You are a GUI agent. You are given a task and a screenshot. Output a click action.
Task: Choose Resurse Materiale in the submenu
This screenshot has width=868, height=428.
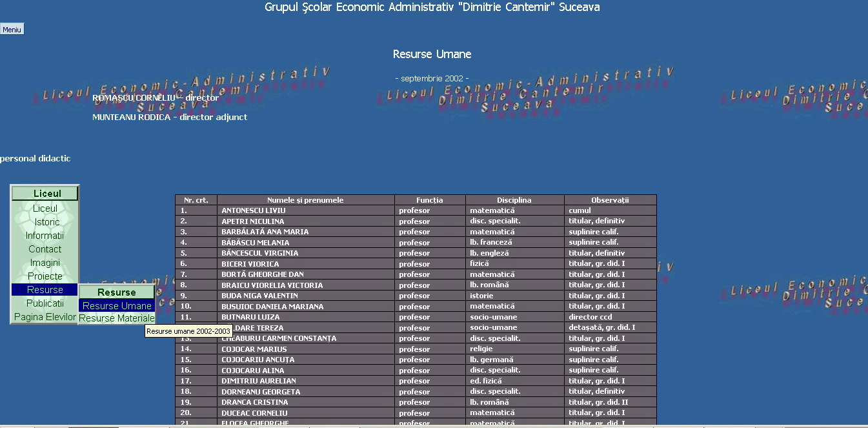[117, 318]
